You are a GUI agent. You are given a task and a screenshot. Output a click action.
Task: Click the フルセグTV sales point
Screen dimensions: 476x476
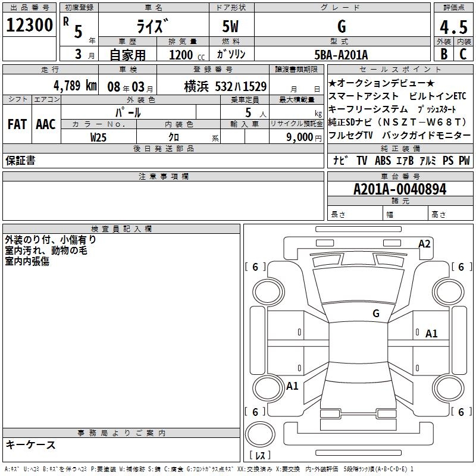tap(350, 135)
